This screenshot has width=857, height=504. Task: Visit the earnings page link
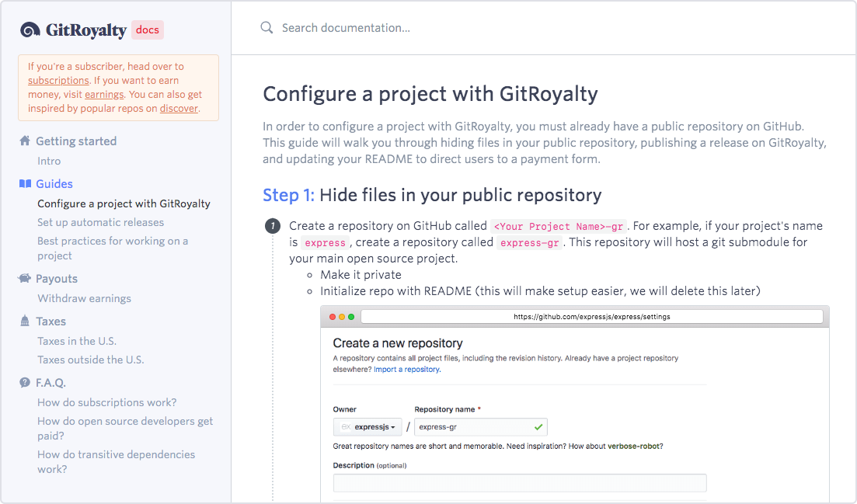104,94
